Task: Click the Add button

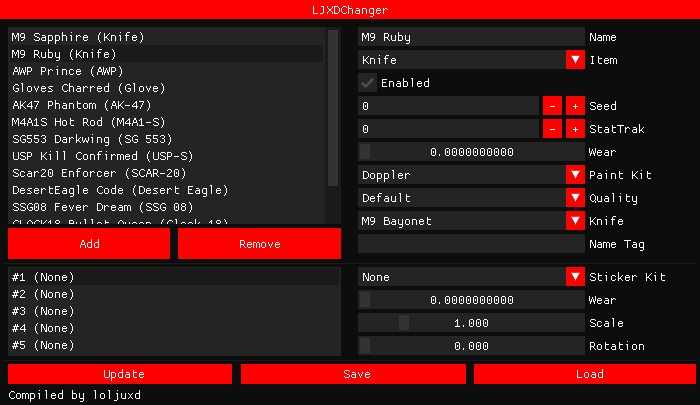Action: point(89,244)
